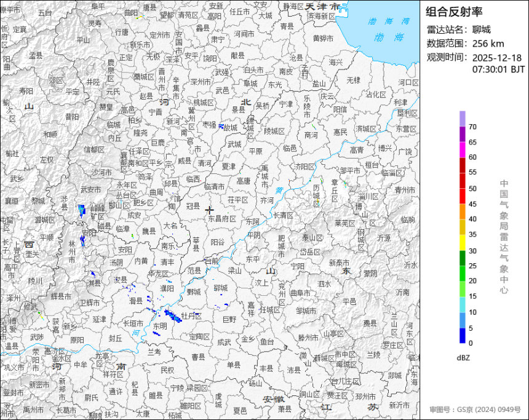Screen dimensions: 529x420
Task: Click the 东明 map label
Action: (160, 326)
